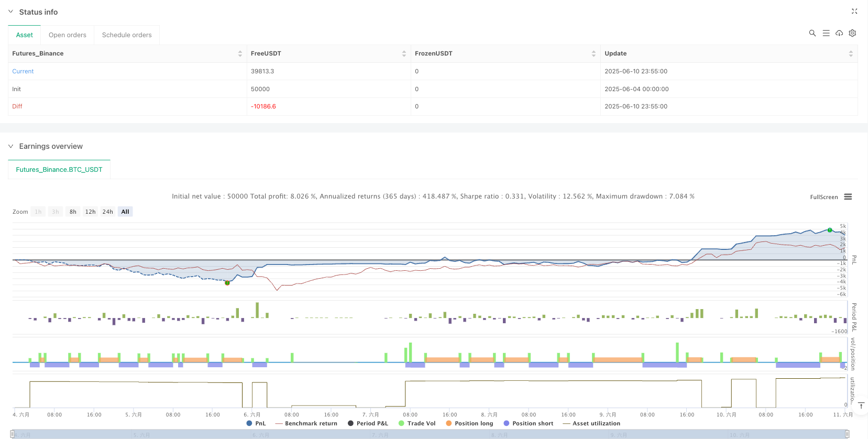Switch to the Schedule orders tab
This screenshot has width=868, height=439.
pyautogui.click(x=127, y=35)
